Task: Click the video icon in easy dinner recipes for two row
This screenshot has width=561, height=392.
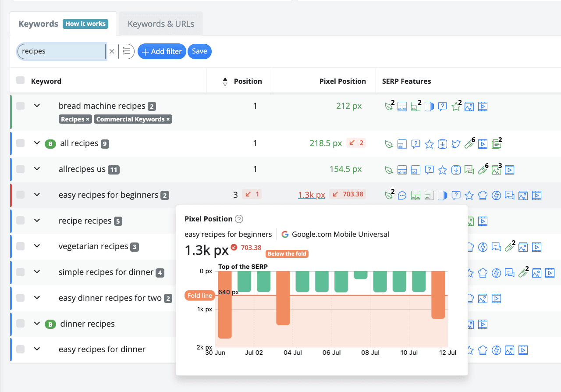Action: point(496,299)
